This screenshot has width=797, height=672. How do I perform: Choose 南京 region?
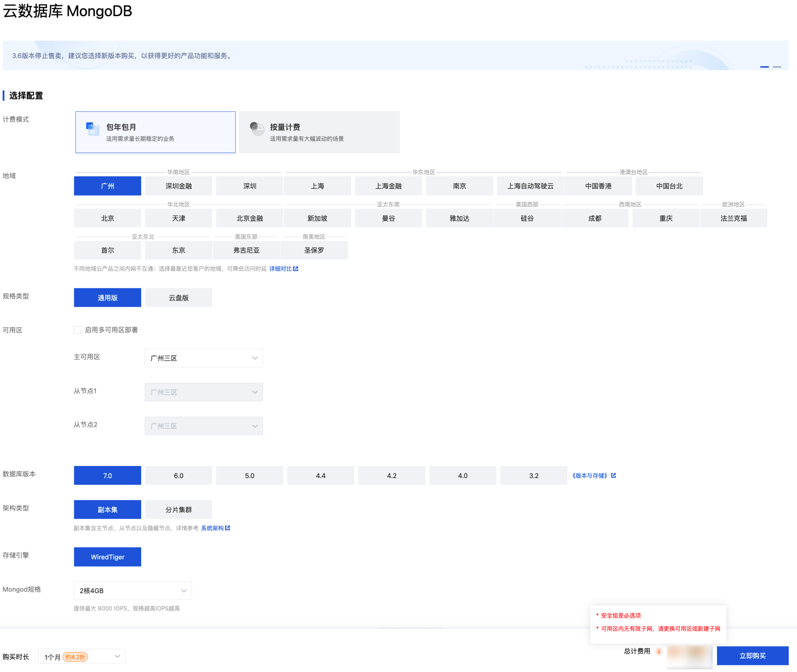[459, 186]
